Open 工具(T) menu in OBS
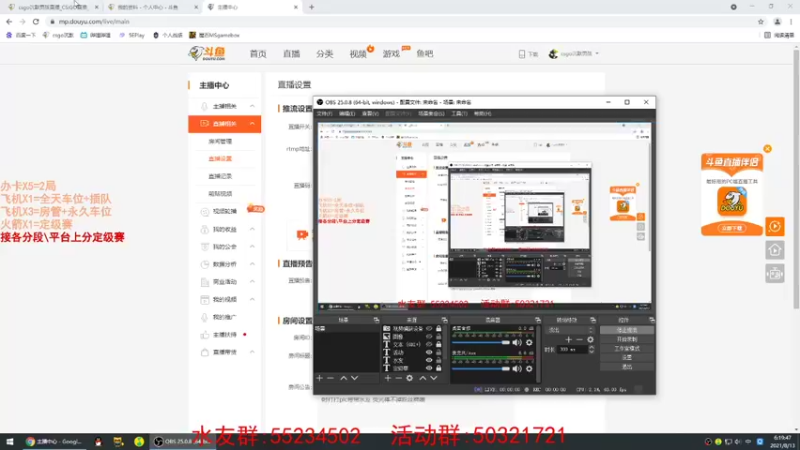Viewport: 800px width, 450px height. tap(459, 114)
